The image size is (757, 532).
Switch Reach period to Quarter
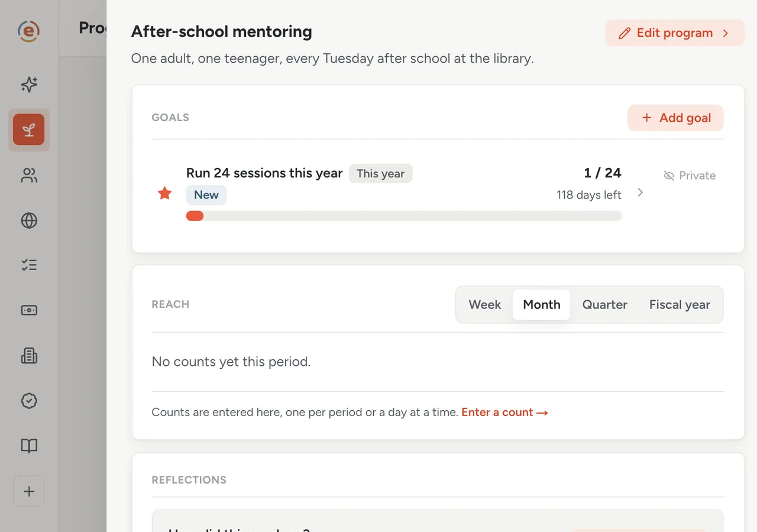pos(605,304)
